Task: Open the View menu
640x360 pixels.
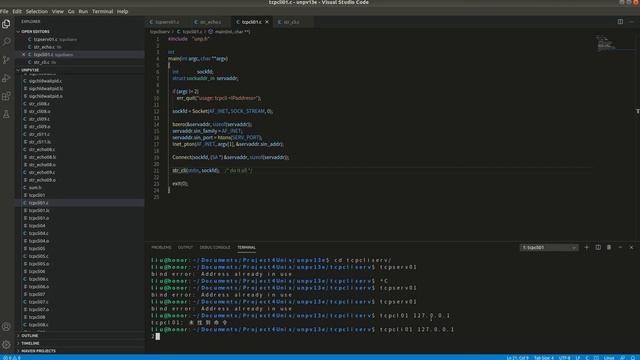Action: coord(58,11)
